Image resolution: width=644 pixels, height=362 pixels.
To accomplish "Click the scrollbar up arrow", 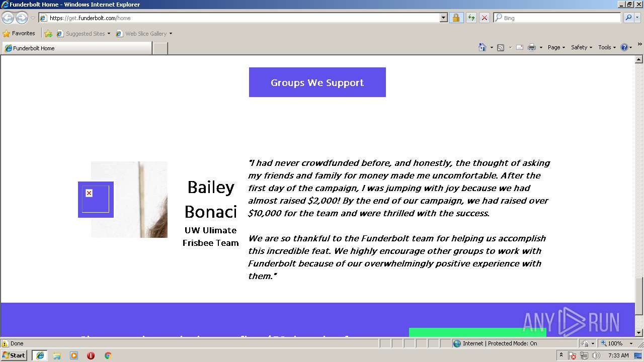I will coord(639,60).
